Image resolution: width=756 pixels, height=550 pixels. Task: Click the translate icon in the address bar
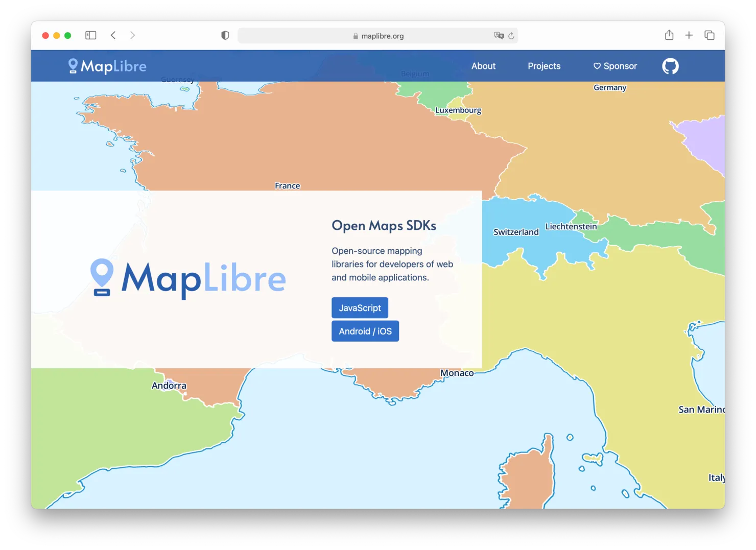(x=499, y=35)
